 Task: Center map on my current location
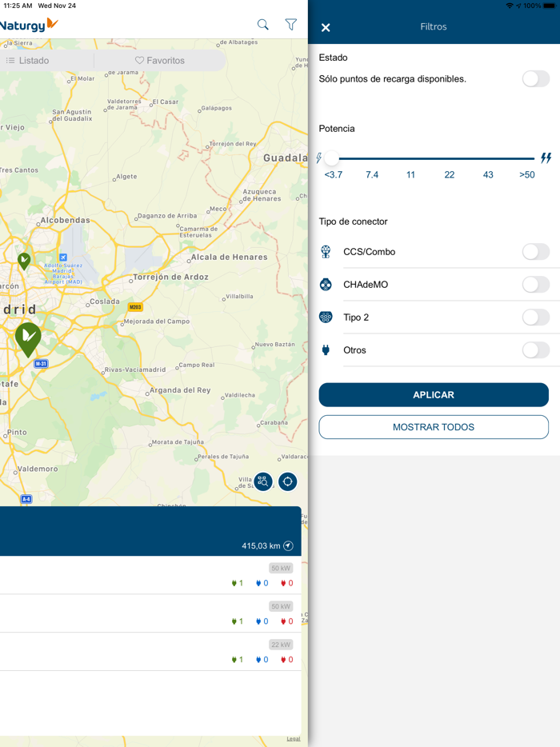287,481
